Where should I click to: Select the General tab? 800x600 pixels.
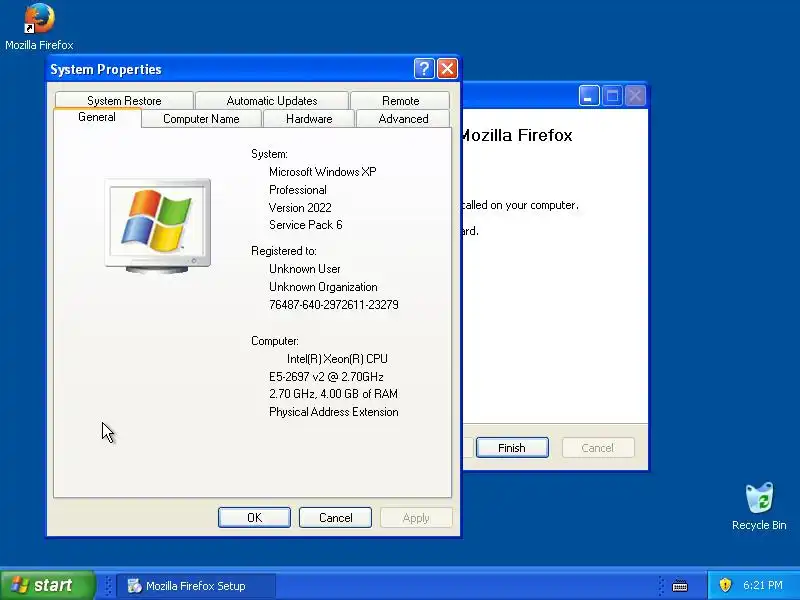(x=97, y=117)
